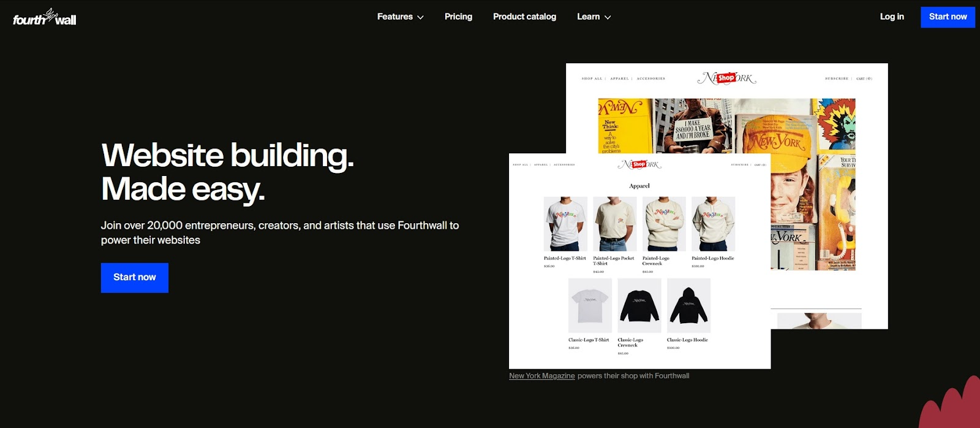This screenshot has width=980, height=428.
Task: Click the Classic-Logo T-Shirt thumbnail
Action: click(590, 305)
